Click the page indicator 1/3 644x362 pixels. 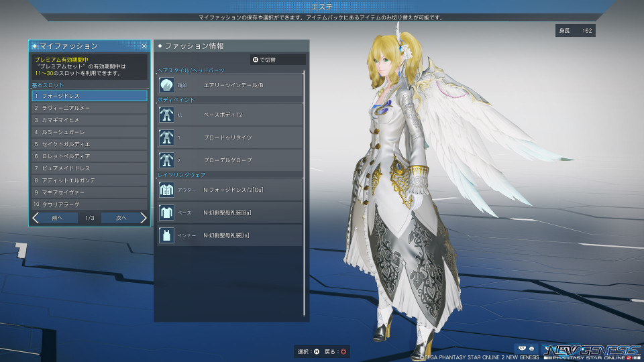(x=89, y=218)
